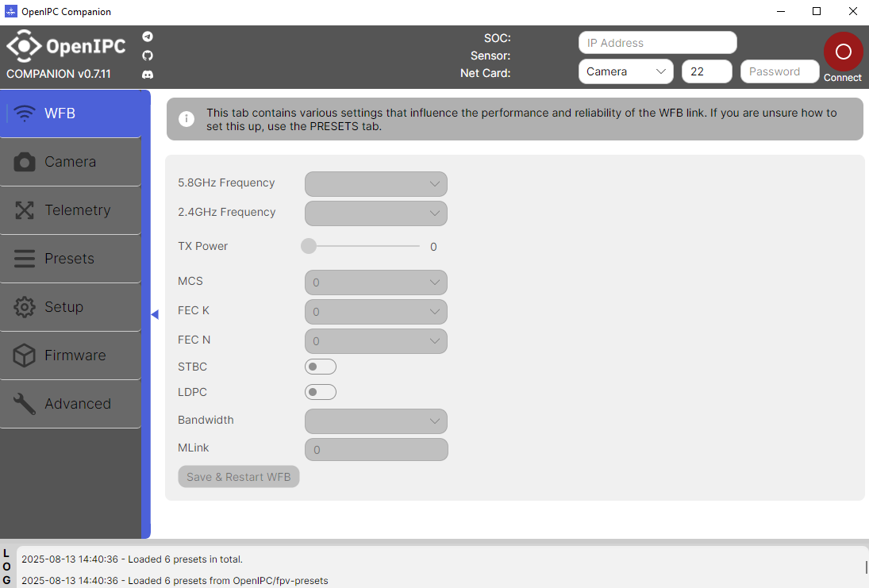Open the GitHub link icon
869x588 pixels.
tap(148, 56)
